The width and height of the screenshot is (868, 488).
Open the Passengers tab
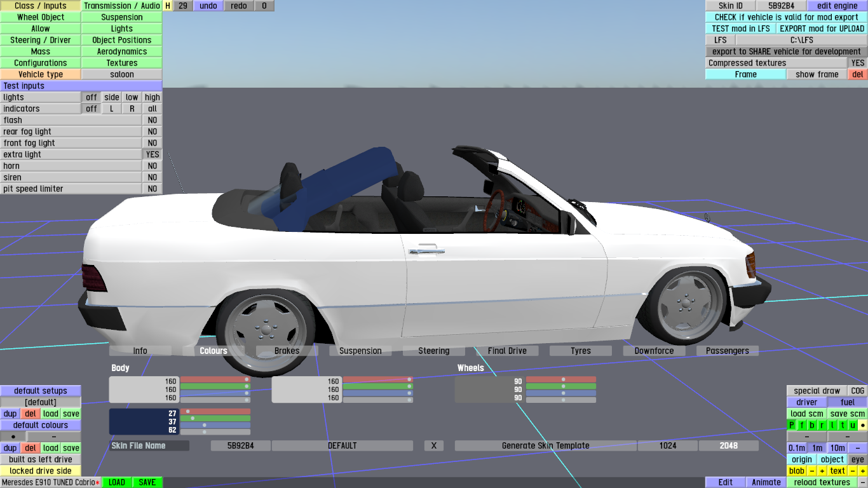point(728,351)
